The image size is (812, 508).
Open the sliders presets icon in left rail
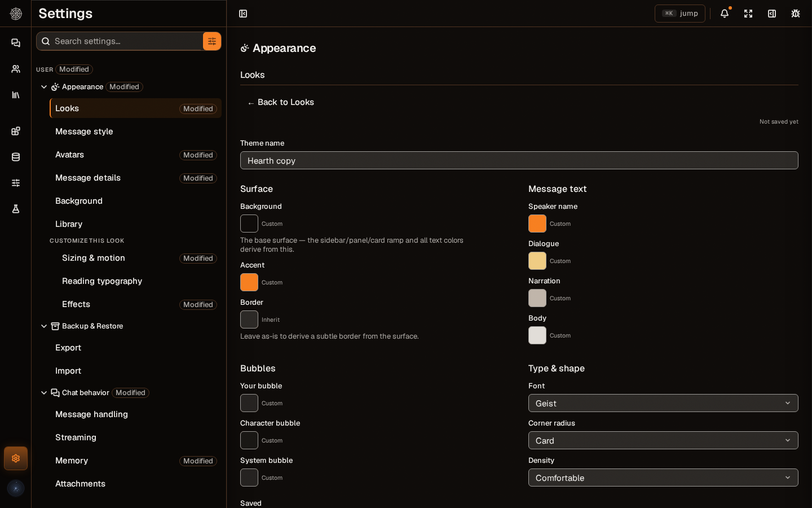coord(16,183)
